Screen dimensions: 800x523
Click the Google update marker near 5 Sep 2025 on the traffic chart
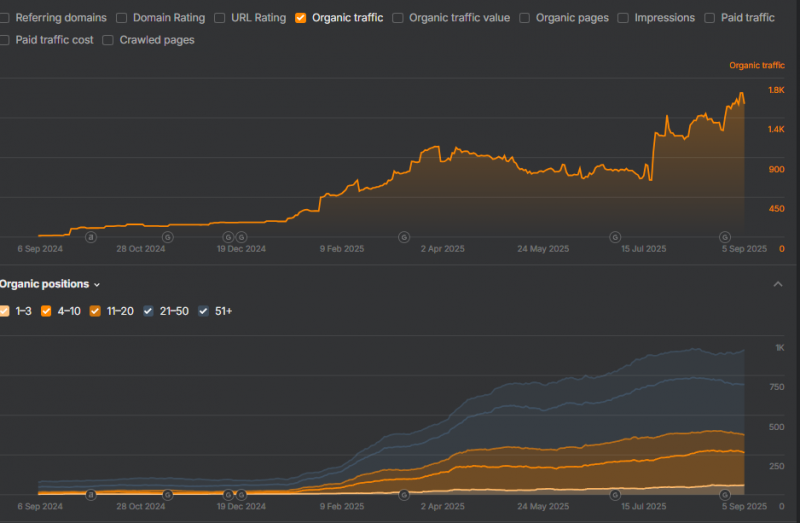(x=726, y=237)
